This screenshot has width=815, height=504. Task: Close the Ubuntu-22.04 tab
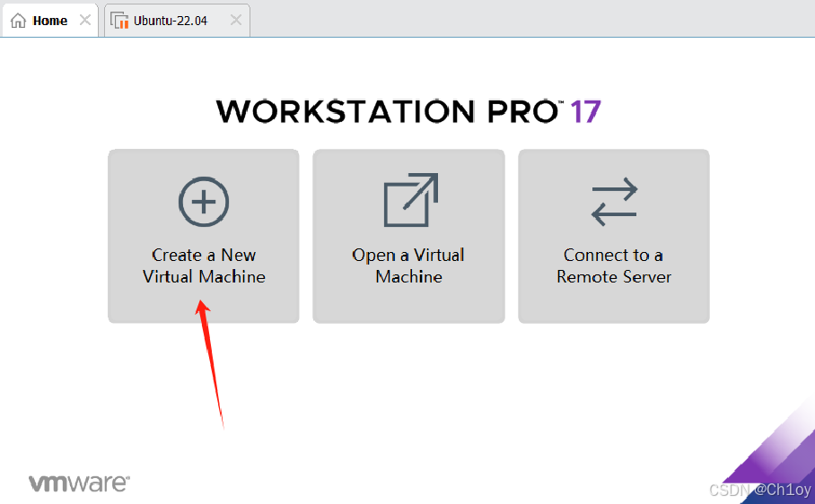point(236,20)
